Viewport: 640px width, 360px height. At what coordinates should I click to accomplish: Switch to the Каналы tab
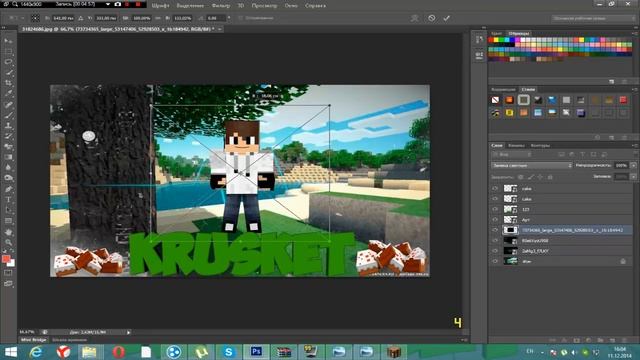(516, 145)
